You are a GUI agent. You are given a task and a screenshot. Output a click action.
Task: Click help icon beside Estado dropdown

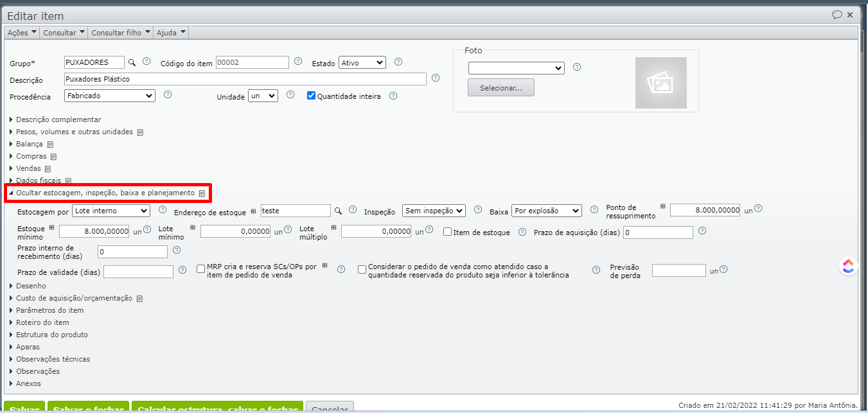398,62
